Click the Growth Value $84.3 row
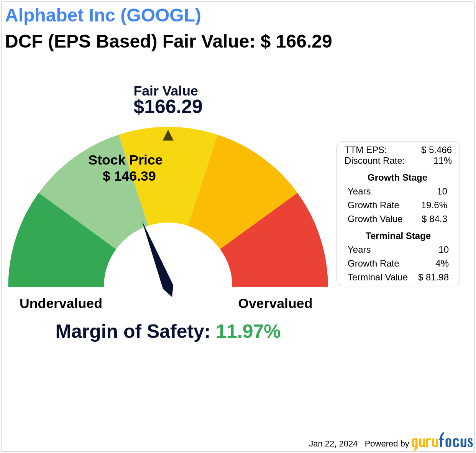The width and height of the screenshot is (476, 453). (397, 219)
